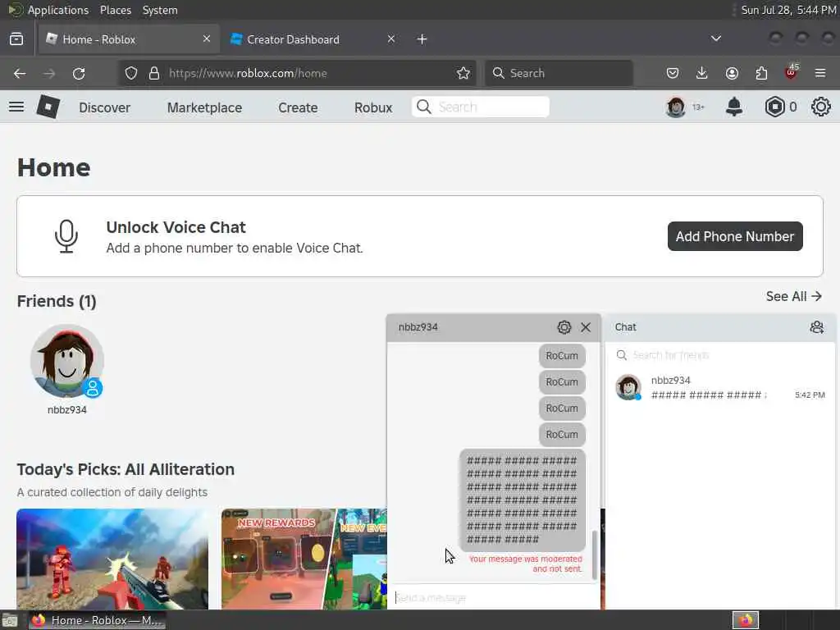The width and height of the screenshot is (840, 630).
Task: Open the Create section
Action: [298, 107]
